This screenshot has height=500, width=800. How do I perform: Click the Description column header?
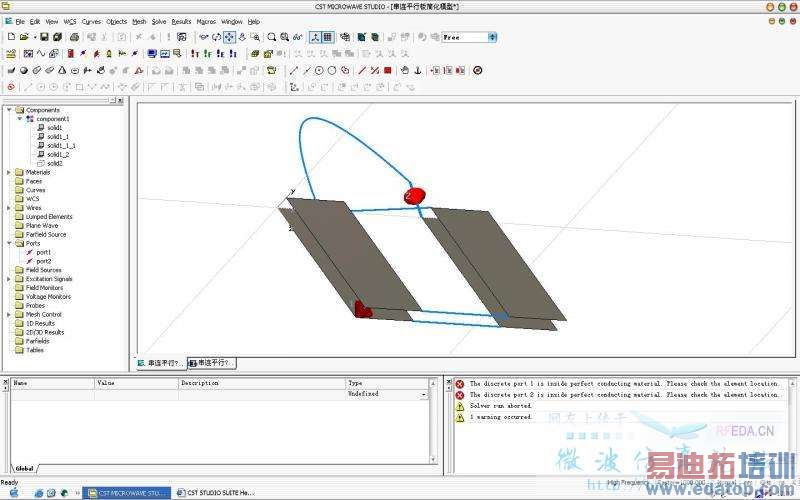point(262,383)
